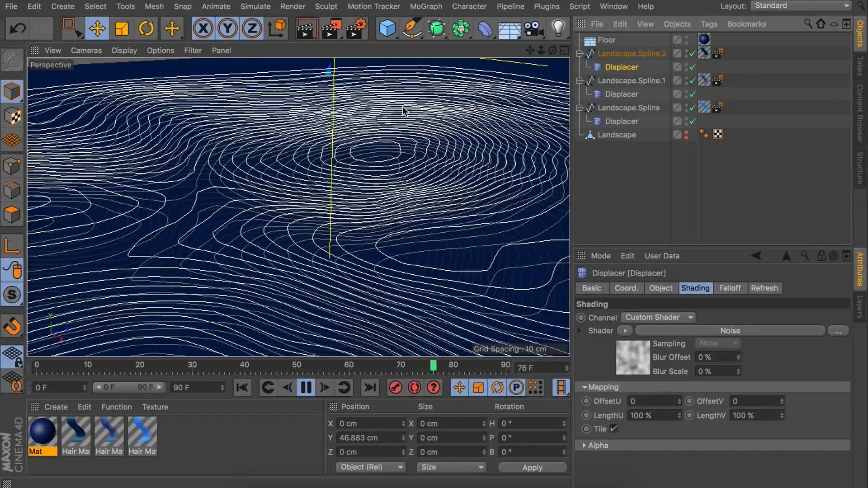The image size is (868, 488).
Task: Select the blue Mat material
Action: [x=43, y=436]
